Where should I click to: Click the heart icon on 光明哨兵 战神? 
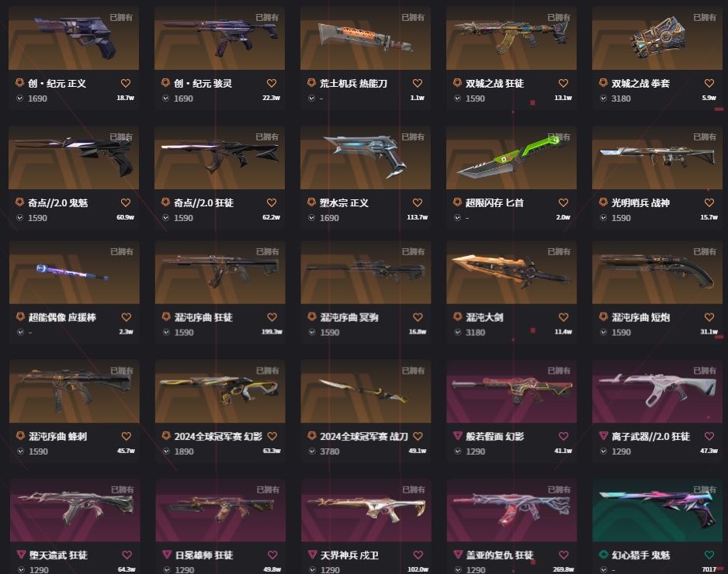coord(709,202)
